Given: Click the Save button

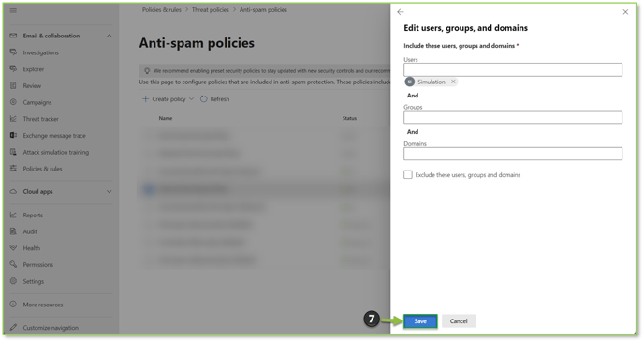Looking at the screenshot, I should click(420, 321).
